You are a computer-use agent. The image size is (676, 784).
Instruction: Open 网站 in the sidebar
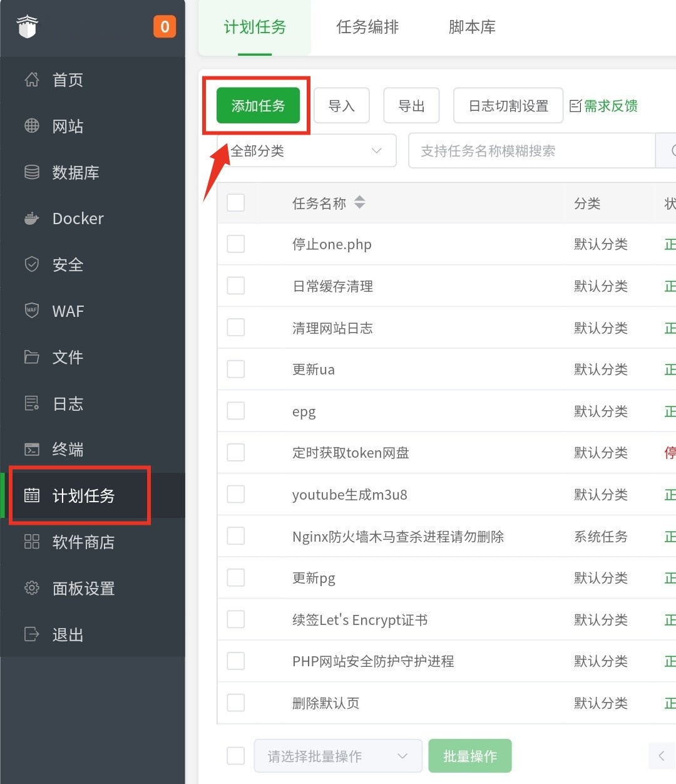pos(93,126)
